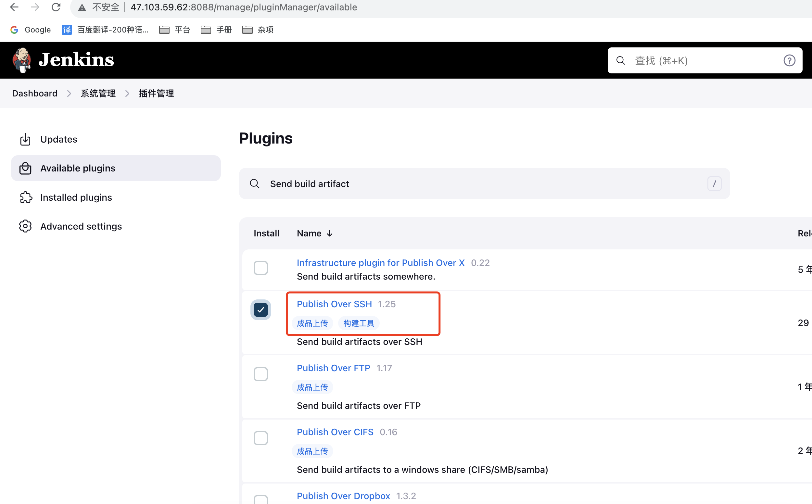The width and height of the screenshot is (812, 504).
Task: Click the search magnifier in top navbar
Action: 620,60
